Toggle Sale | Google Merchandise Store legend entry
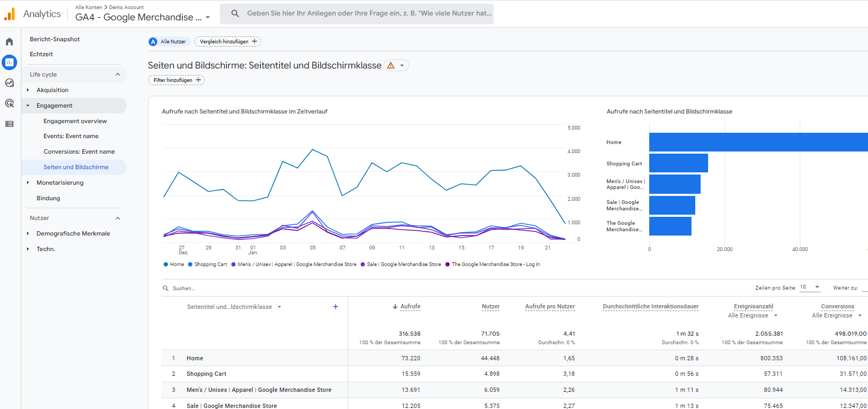This screenshot has width=868, height=409. point(401,264)
